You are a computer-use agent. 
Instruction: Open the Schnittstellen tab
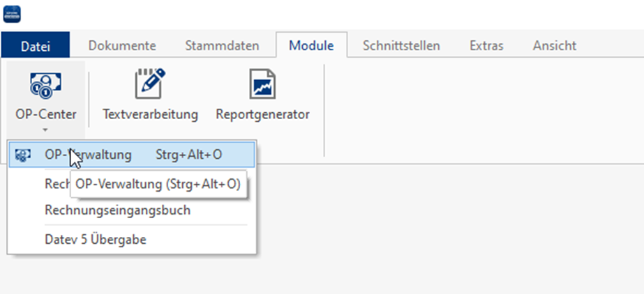coord(401,46)
